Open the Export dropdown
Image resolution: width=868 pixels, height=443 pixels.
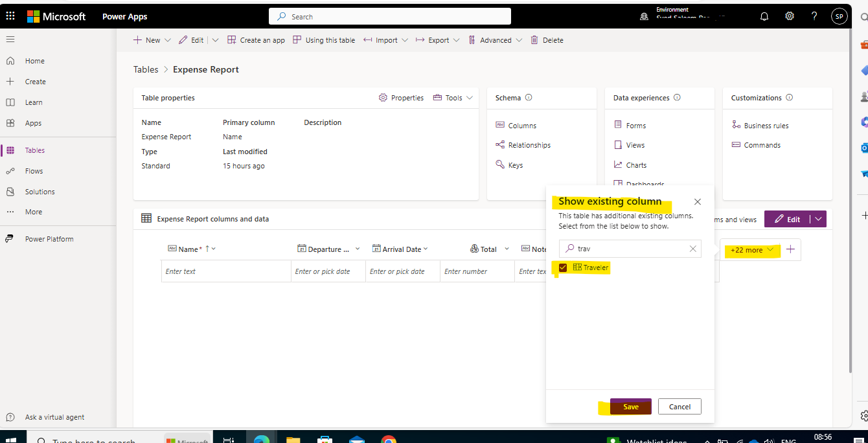(x=438, y=40)
